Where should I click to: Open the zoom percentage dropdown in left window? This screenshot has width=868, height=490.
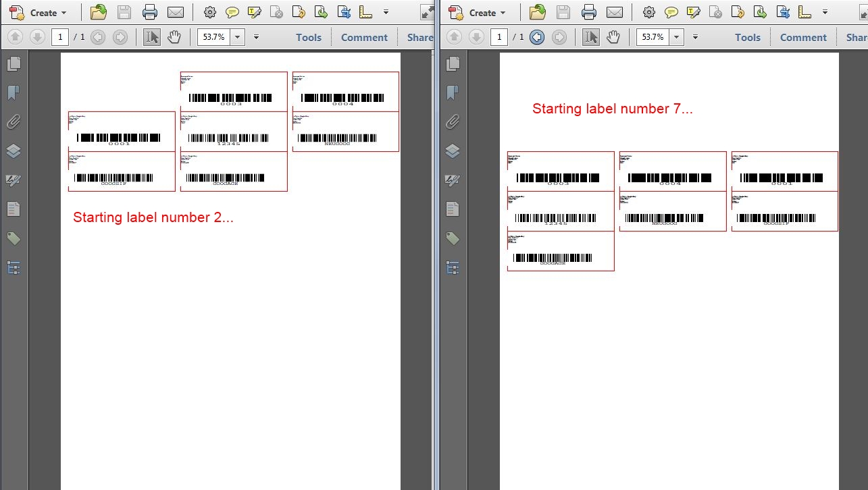(237, 37)
